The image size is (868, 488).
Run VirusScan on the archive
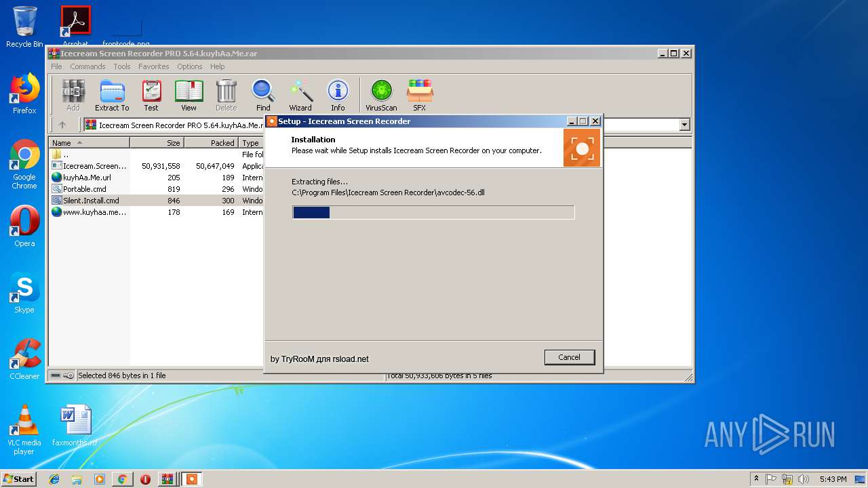pyautogui.click(x=381, y=95)
